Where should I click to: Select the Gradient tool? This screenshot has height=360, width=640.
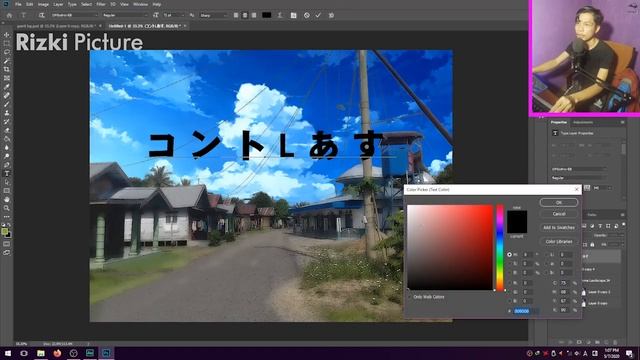(7, 139)
